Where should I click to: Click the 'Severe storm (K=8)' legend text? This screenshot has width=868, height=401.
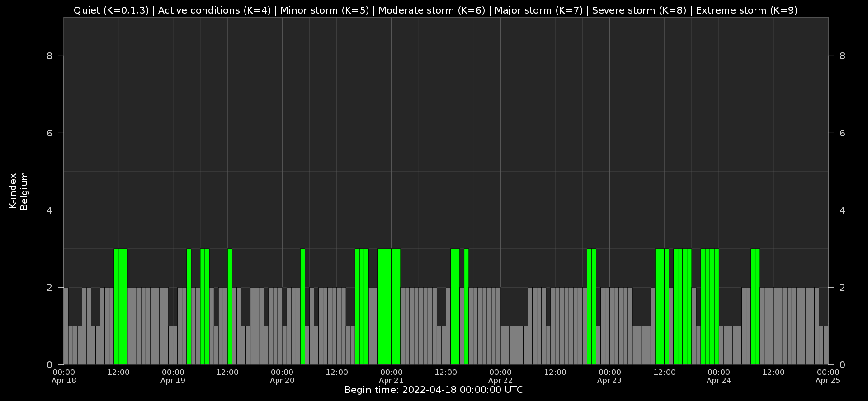coord(639,10)
